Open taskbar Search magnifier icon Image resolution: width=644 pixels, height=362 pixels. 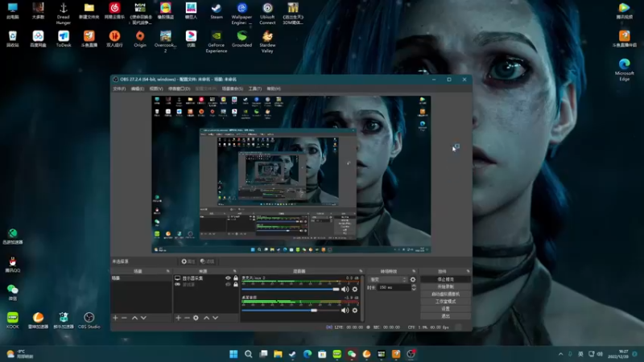249,354
